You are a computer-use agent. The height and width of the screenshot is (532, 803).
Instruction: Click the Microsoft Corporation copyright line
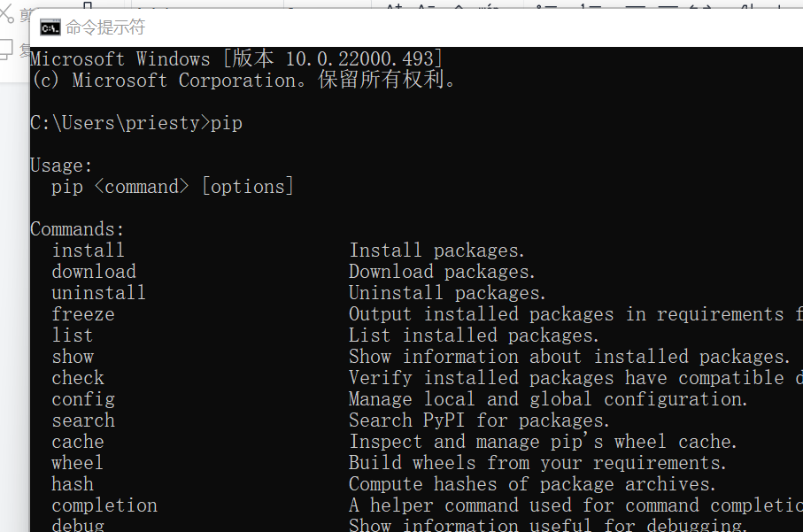(x=243, y=81)
